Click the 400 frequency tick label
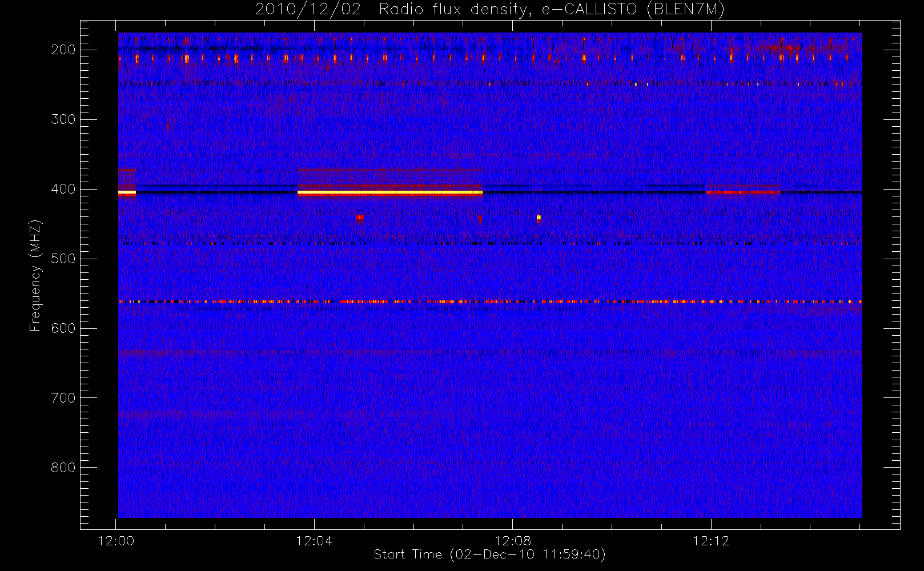Image resolution: width=924 pixels, height=571 pixels. click(x=63, y=189)
